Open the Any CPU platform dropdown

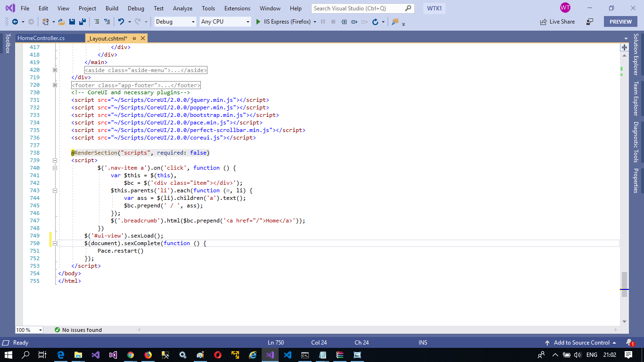225,22
